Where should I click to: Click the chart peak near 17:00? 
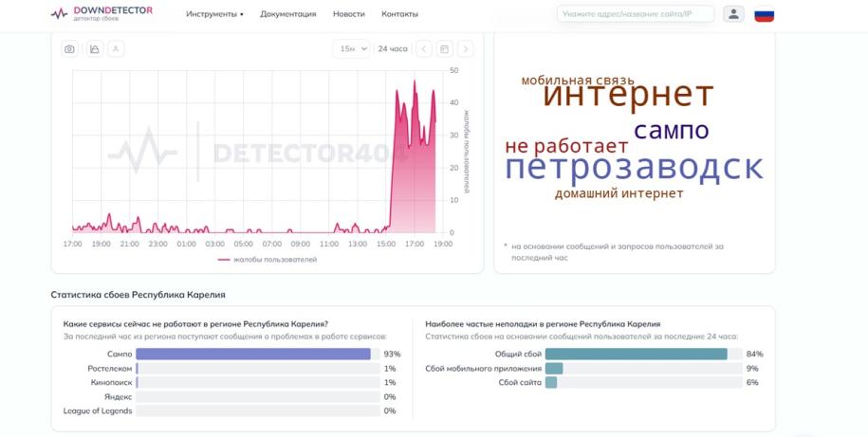click(414, 82)
